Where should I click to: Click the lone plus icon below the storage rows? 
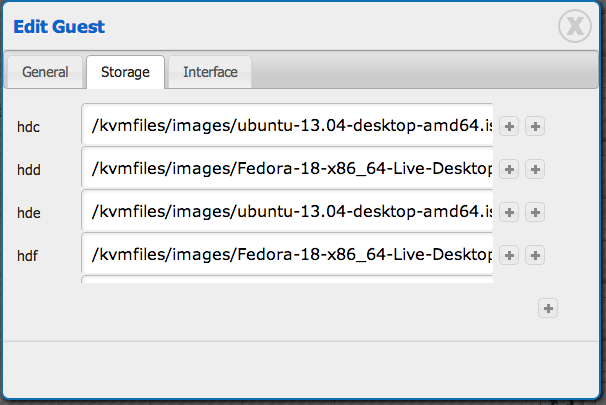548,308
